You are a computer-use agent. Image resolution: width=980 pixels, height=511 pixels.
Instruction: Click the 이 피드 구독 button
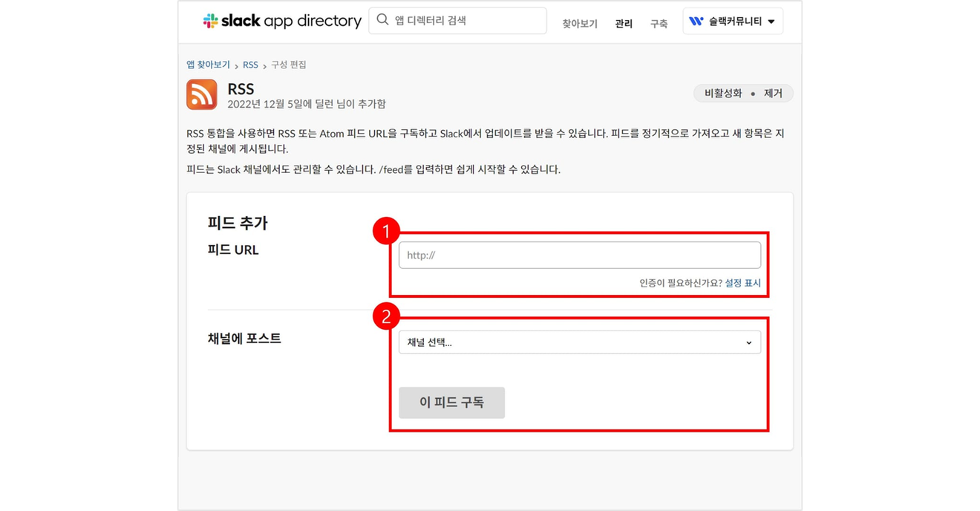451,403
